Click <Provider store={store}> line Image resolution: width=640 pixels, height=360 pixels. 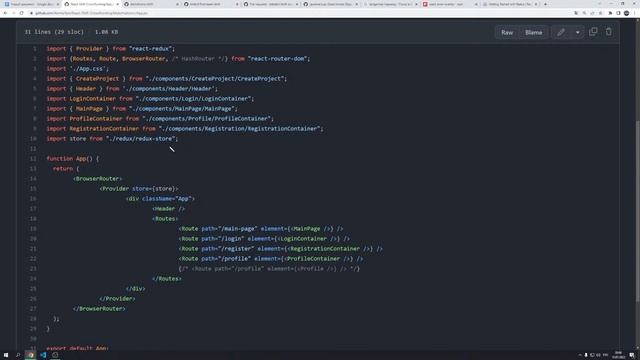click(x=139, y=189)
